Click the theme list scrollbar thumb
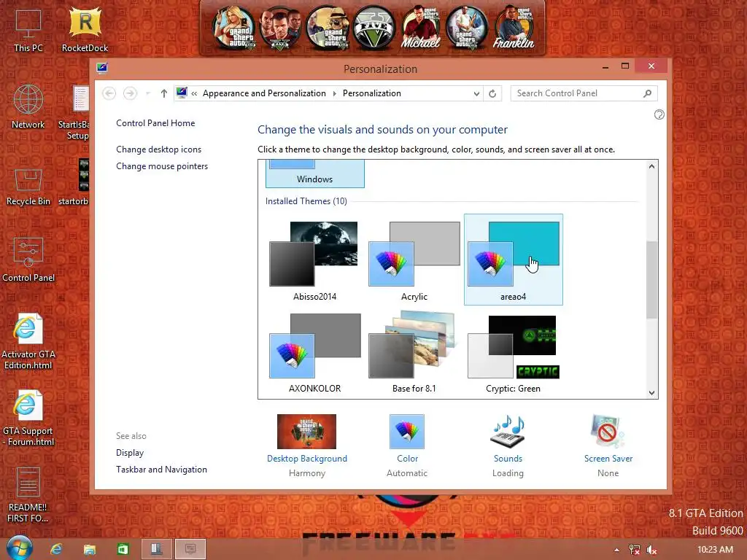The height and width of the screenshot is (560, 747). coord(651,280)
